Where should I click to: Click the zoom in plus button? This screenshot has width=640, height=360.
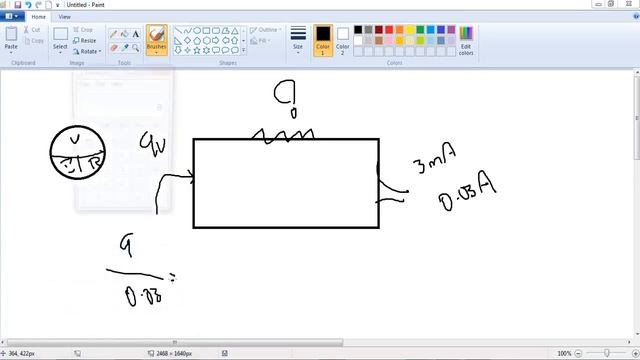pyautogui.click(x=636, y=353)
